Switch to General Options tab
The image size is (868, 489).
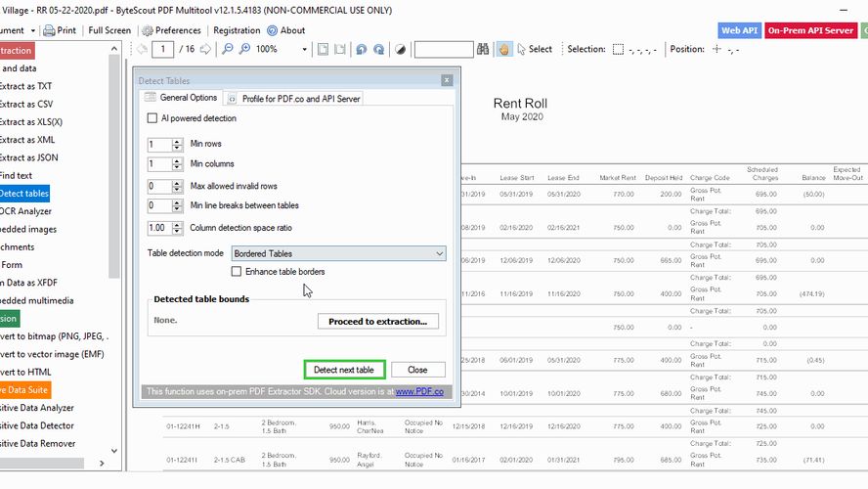181,98
